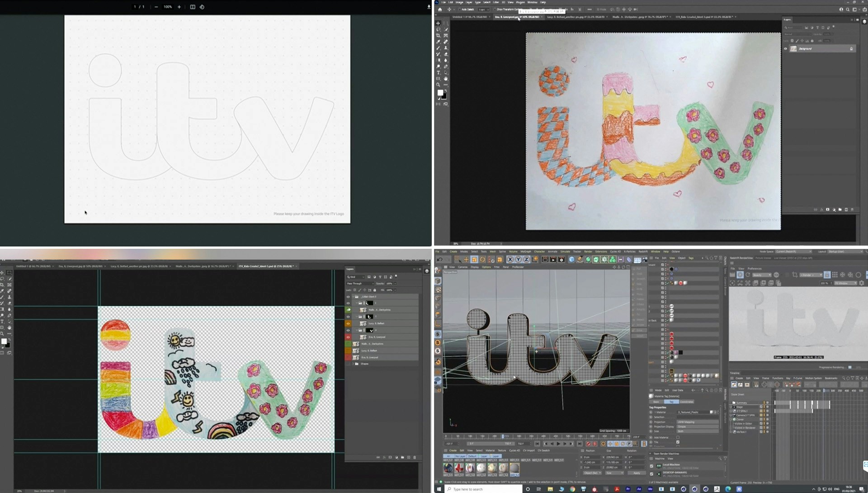
Task: Open Preferences in Redshift RenderView
Action: point(755,268)
